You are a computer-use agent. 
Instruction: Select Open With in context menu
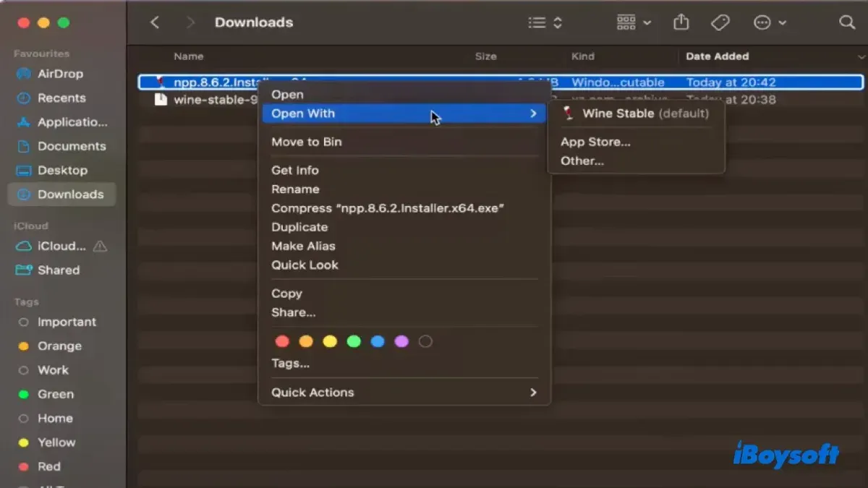point(404,114)
